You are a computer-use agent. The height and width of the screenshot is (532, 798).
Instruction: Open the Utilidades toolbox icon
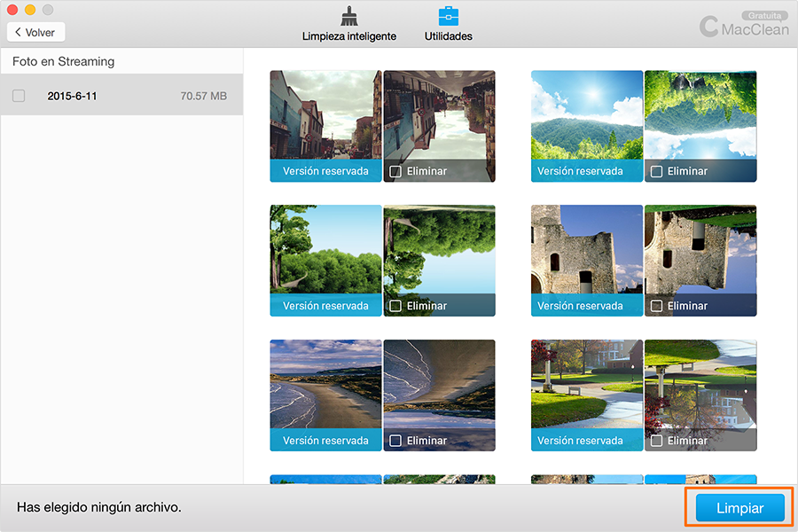(x=448, y=17)
